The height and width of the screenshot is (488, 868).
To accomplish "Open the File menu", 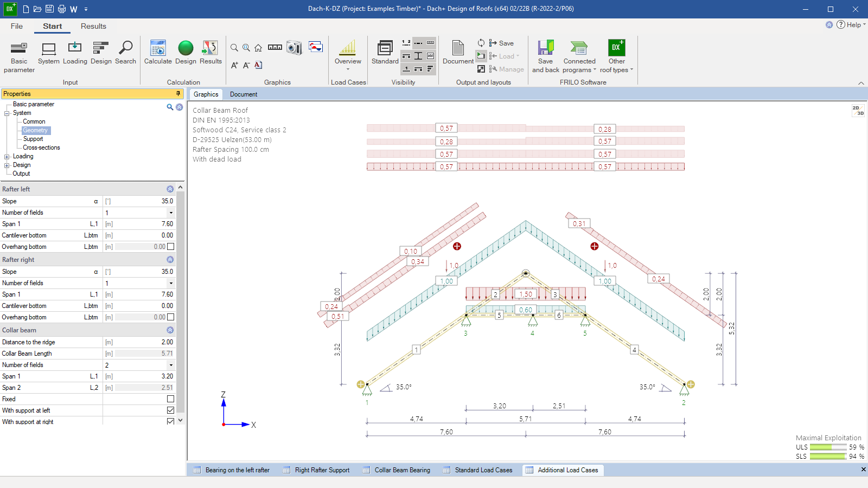I will click(x=17, y=26).
